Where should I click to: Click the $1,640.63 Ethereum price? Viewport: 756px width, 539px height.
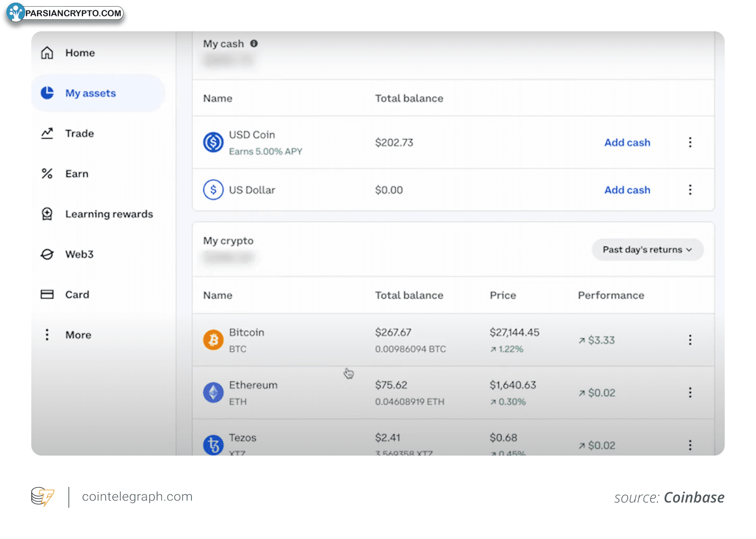tap(513, 385)
